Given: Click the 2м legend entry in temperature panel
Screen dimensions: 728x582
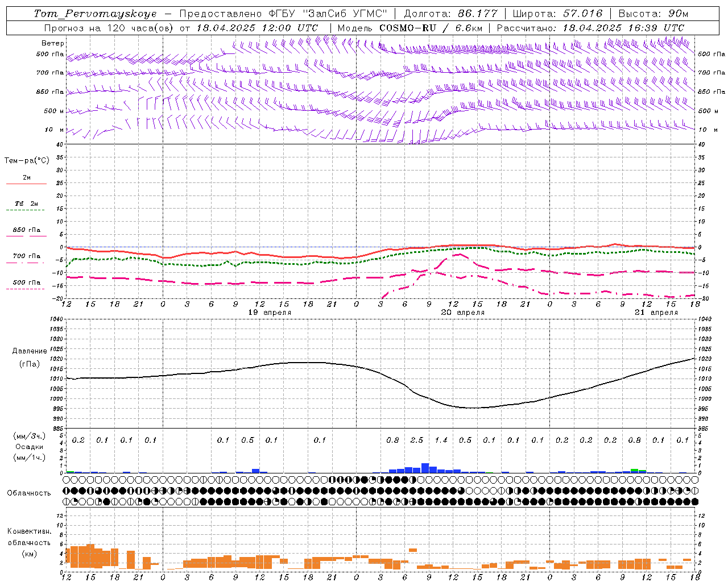Looking at the screenshot, I should pyautogui.click(x=27, y=178).
